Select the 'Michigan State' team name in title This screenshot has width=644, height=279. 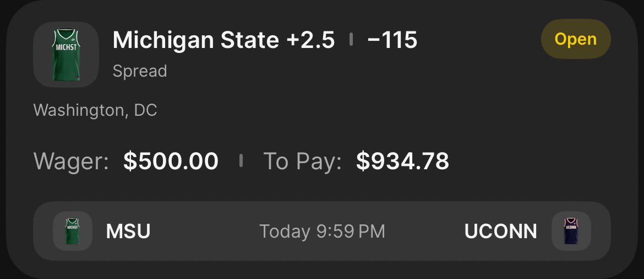[x=196, y=40]
